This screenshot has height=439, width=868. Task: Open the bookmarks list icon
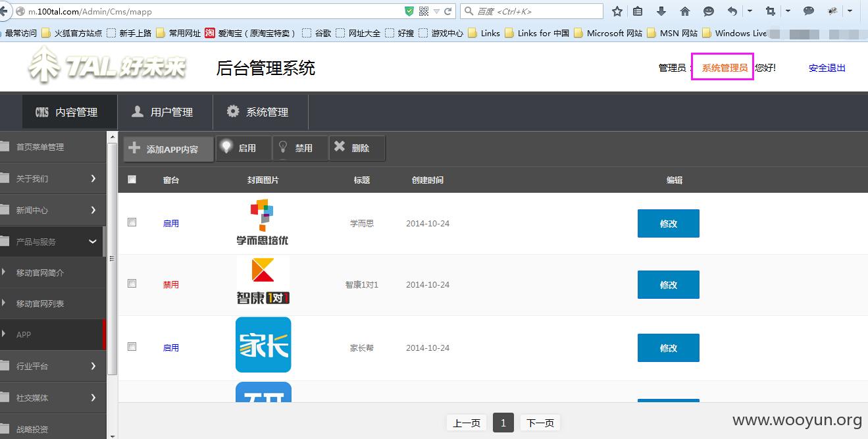(638, 11)
